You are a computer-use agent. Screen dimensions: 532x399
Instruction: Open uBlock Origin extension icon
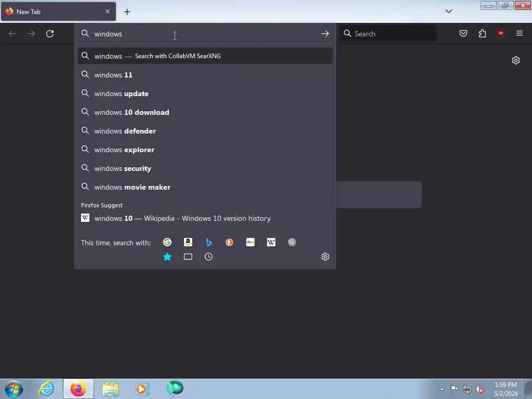501,33
